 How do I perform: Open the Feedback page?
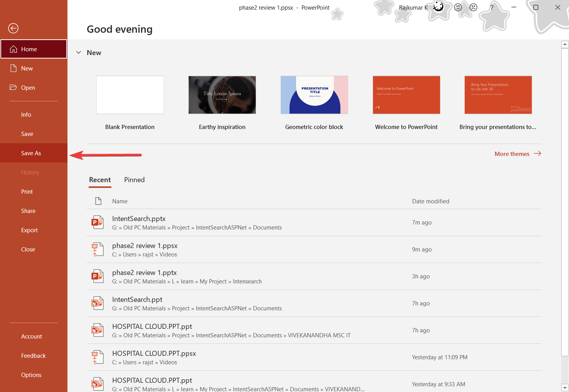(x=34, y=355)
